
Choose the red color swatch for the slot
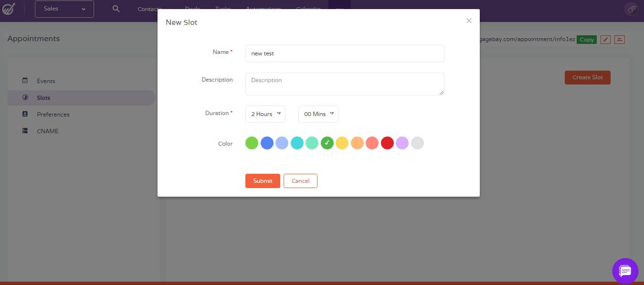point(387,143)
